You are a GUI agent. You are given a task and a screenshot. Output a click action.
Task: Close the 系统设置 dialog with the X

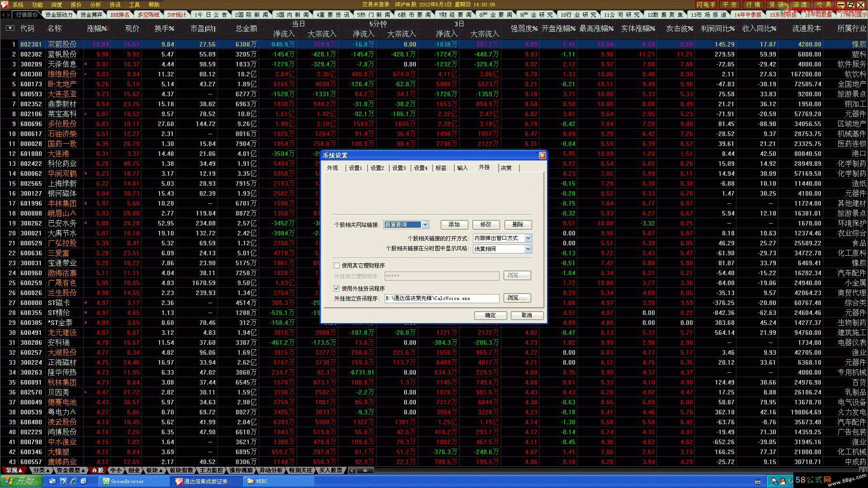(x=542, y=155)
